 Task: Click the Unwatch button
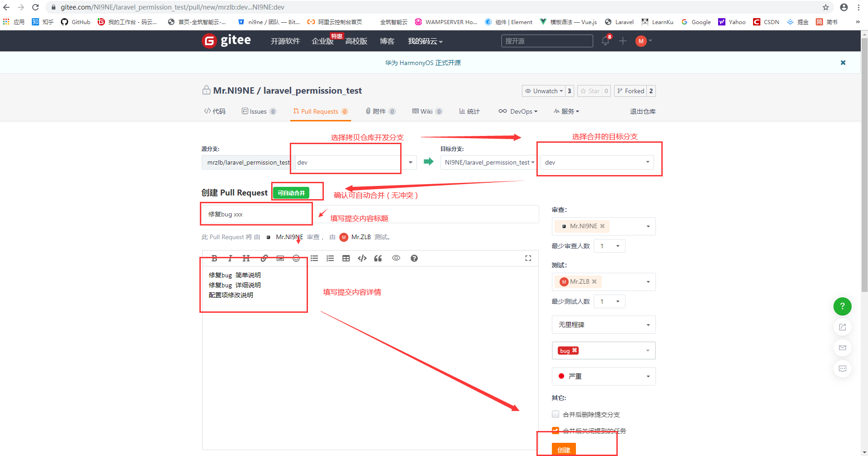[x=544, y=91]
